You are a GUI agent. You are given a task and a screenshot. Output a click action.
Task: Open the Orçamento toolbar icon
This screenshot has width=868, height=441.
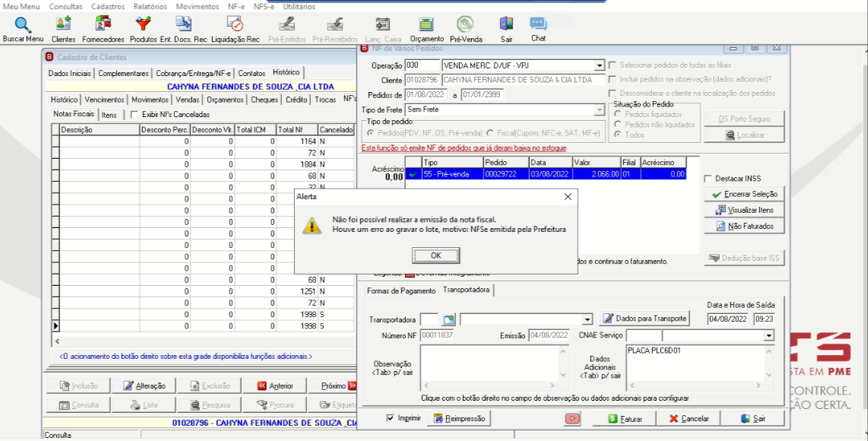(426, 24)
